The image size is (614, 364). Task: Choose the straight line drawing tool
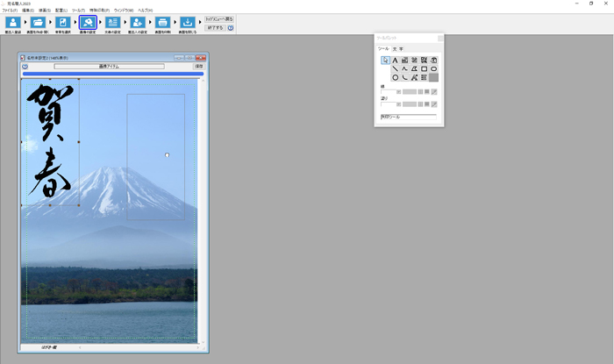[395, 68]
